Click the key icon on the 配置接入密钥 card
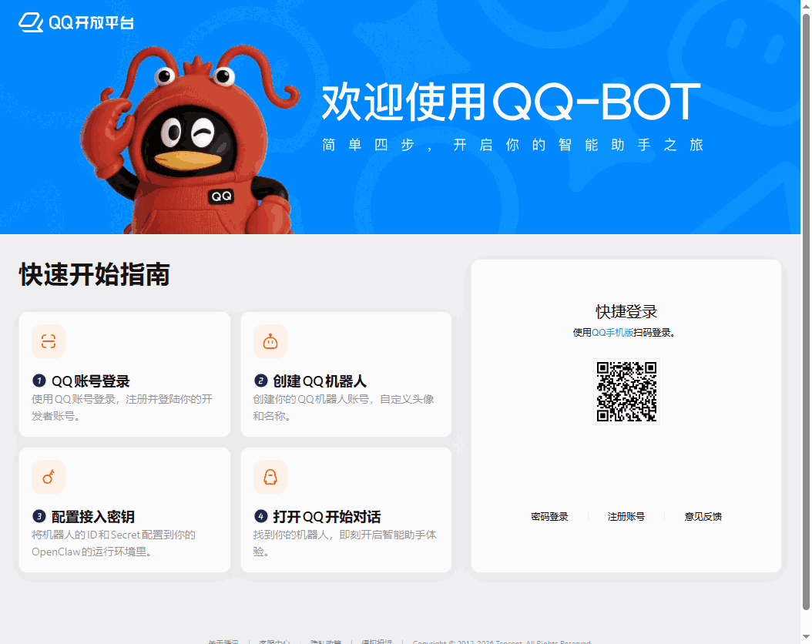812x644 pixels. tap(49, 477)
